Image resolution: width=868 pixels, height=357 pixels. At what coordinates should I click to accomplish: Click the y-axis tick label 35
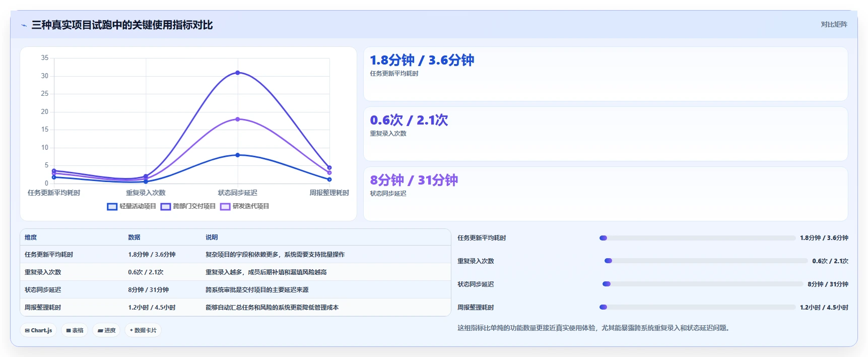(45, 58)
